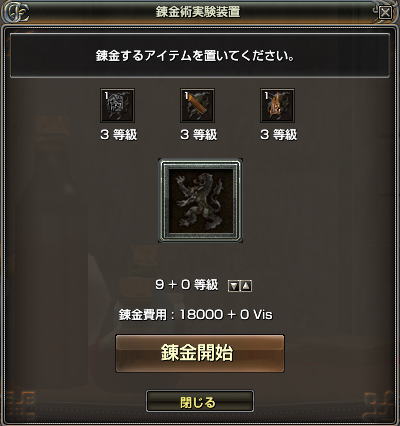The height and width of the screenshot is (426, 400).
Task: Select the gray ore item slot
Action: click(117, 105)
